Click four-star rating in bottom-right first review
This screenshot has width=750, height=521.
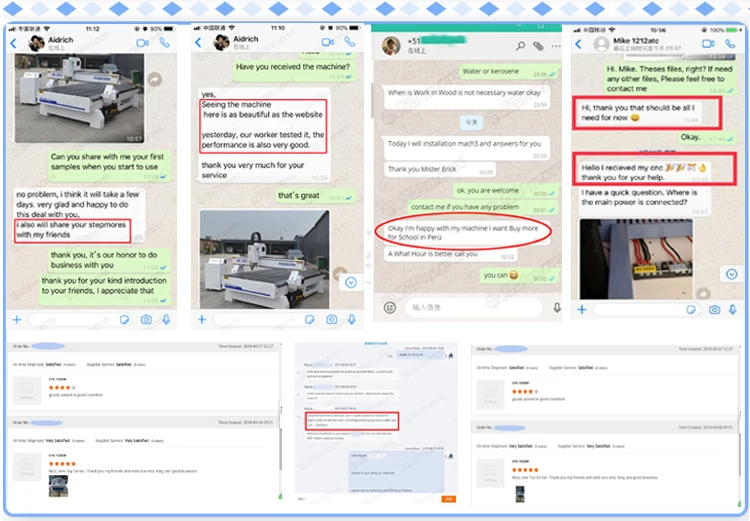(x=525, y=391)
